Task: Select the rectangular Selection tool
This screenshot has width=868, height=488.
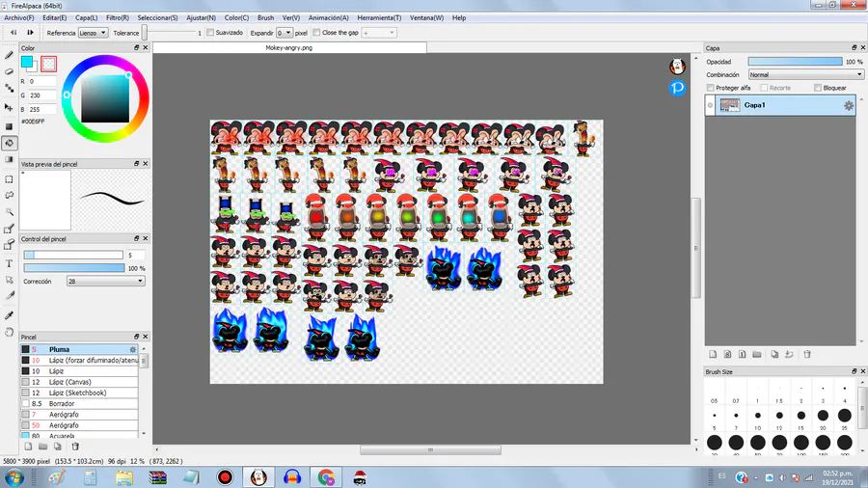Action: pos(9,179)
